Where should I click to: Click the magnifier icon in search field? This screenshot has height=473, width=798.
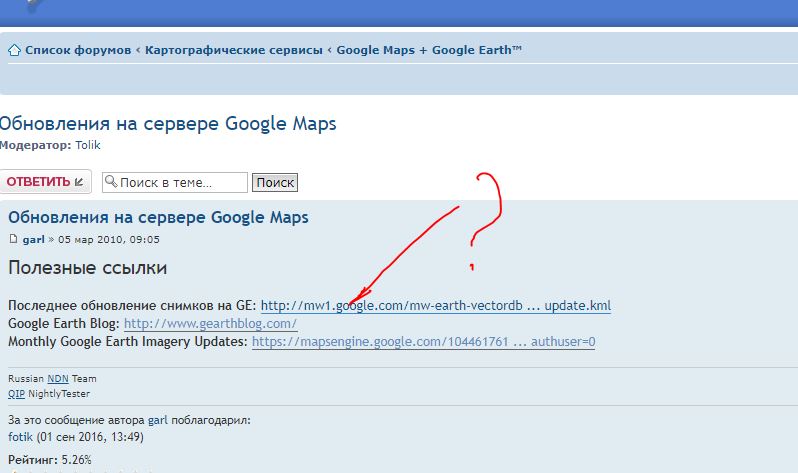[111, 183]
